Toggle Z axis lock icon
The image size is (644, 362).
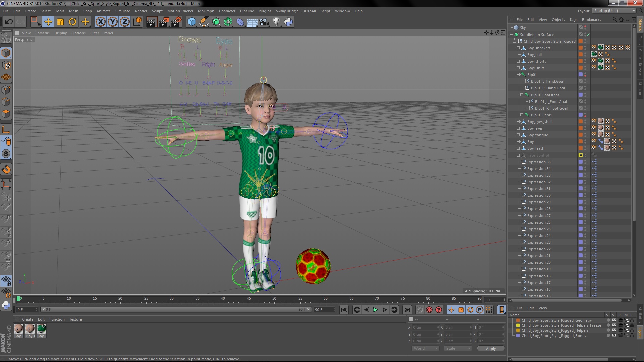pyautogui.click(x=125, y=22)
